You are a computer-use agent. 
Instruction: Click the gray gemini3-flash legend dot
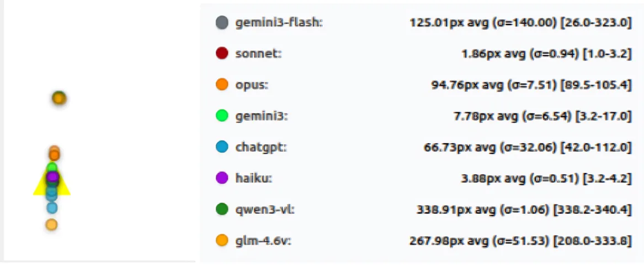222,23
